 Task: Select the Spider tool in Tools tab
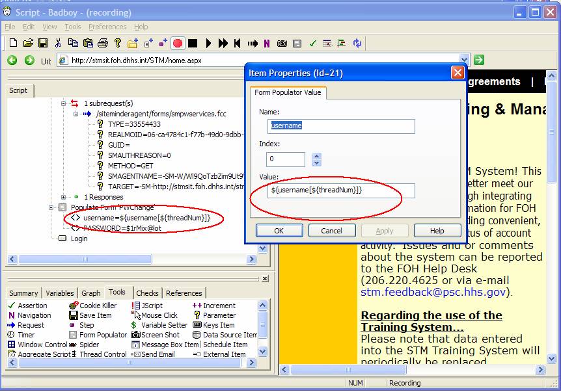pyautogui.click(x=89, y=345)
